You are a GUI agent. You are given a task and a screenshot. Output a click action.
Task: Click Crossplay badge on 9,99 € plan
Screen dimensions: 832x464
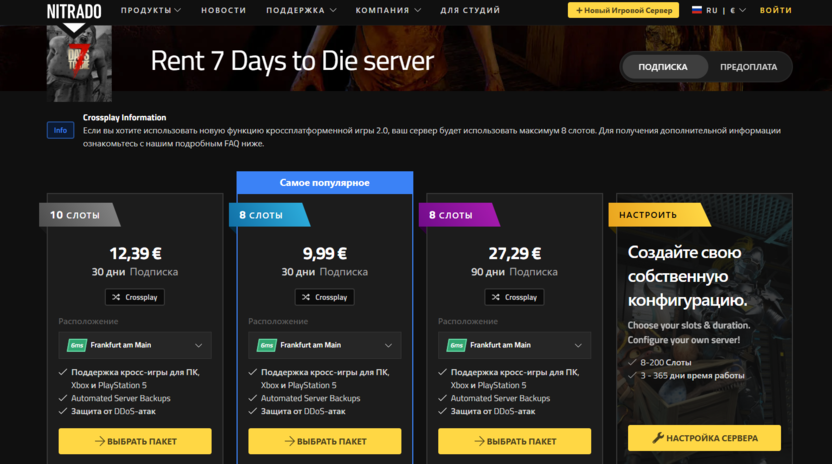tap(325, 297)
